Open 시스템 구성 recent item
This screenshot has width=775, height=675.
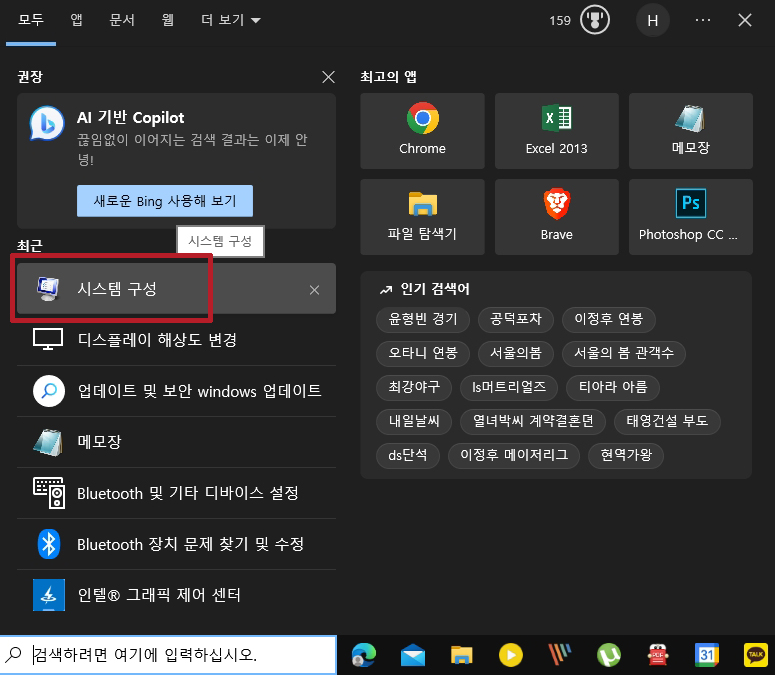176,289
